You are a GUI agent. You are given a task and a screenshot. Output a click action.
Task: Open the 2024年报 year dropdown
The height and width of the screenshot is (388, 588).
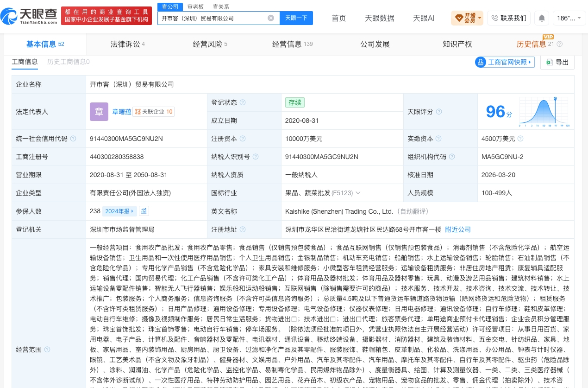(119, 211)
